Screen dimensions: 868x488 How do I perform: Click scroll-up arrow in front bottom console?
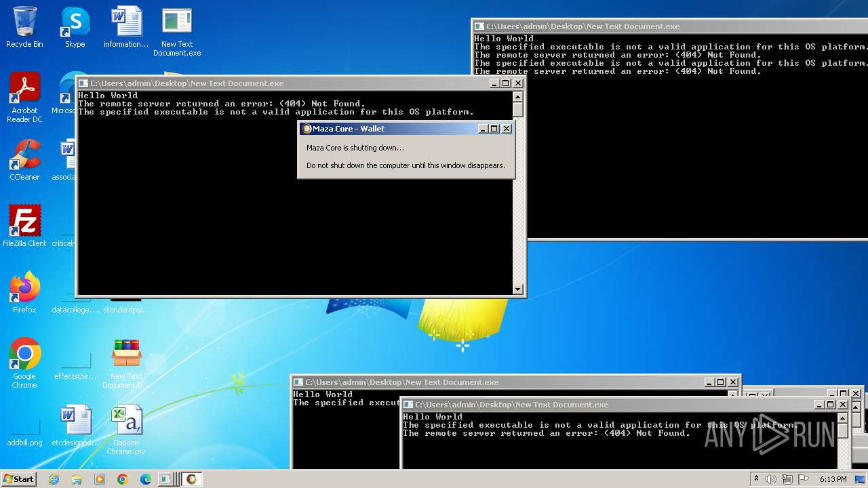pos(843,418)
